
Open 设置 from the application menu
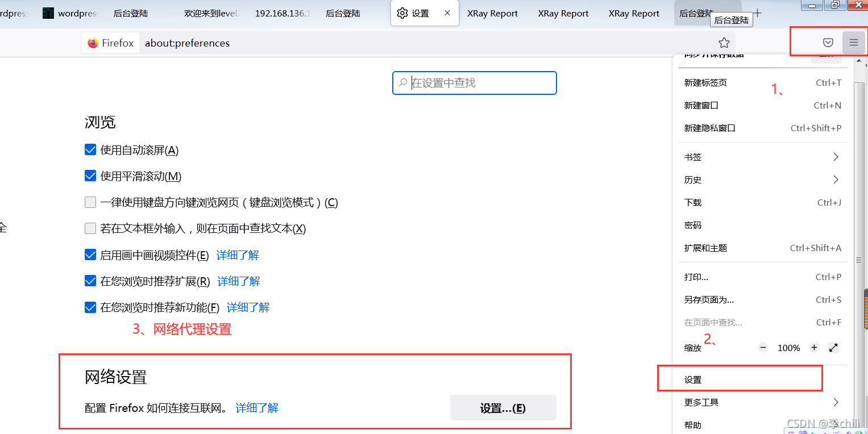tap(762, 379)
